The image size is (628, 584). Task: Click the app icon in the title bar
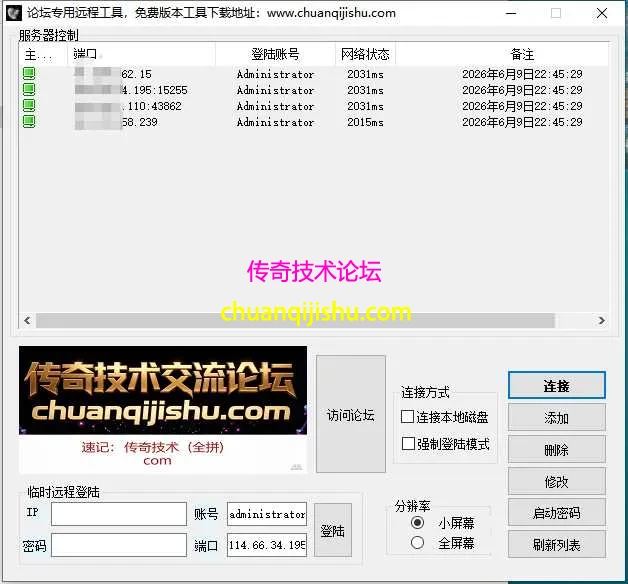tap(14, 13)
